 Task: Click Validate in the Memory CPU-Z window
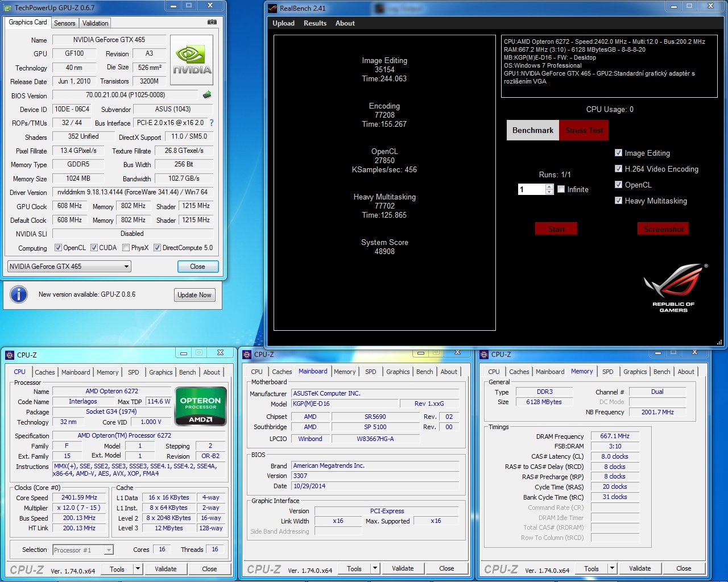[640, 568]
